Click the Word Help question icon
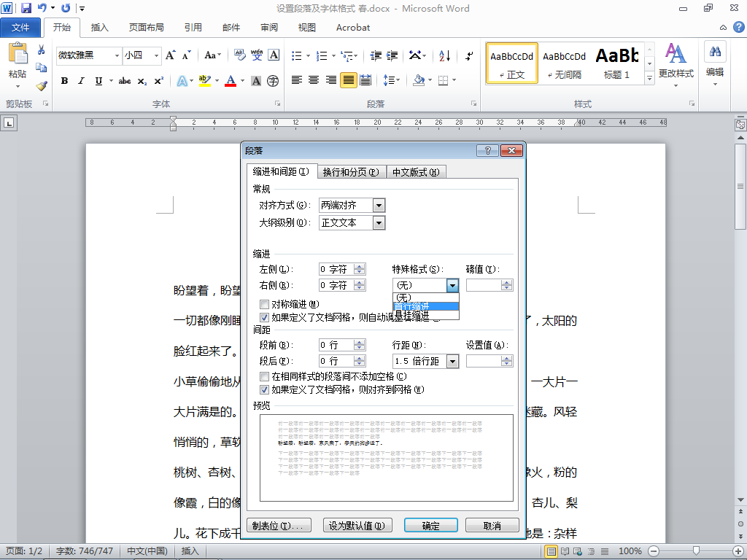The image size is (747, 560). coord(738,27)
